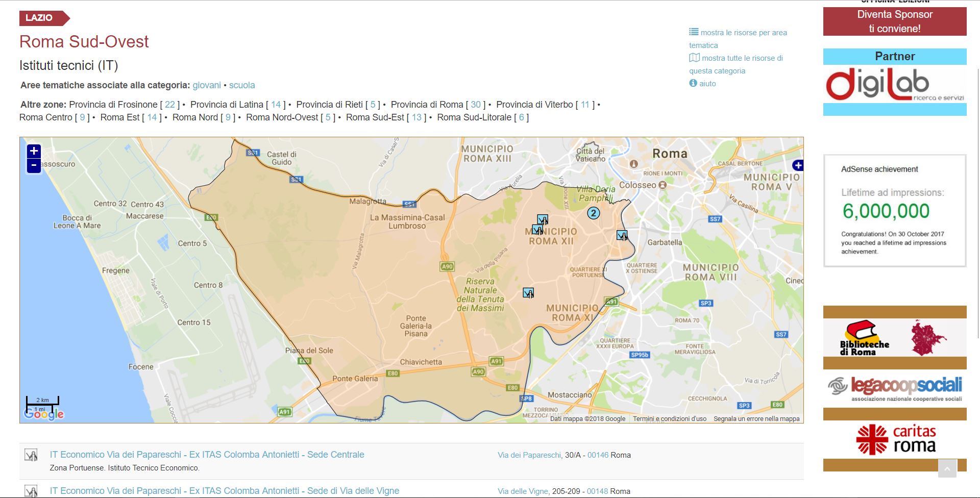This screenshot has width=980, height=498.
Task: Open Provincia di Roma count 30
Action: (476, 105)
